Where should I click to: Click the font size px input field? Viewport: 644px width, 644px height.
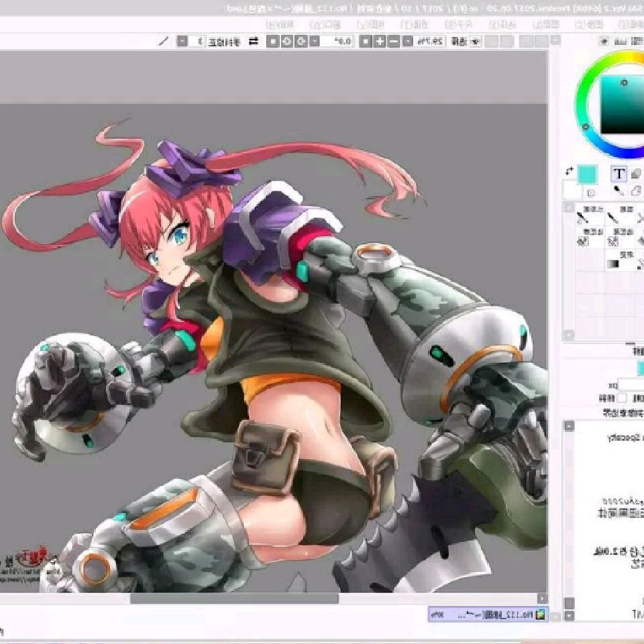coord(631,385)
